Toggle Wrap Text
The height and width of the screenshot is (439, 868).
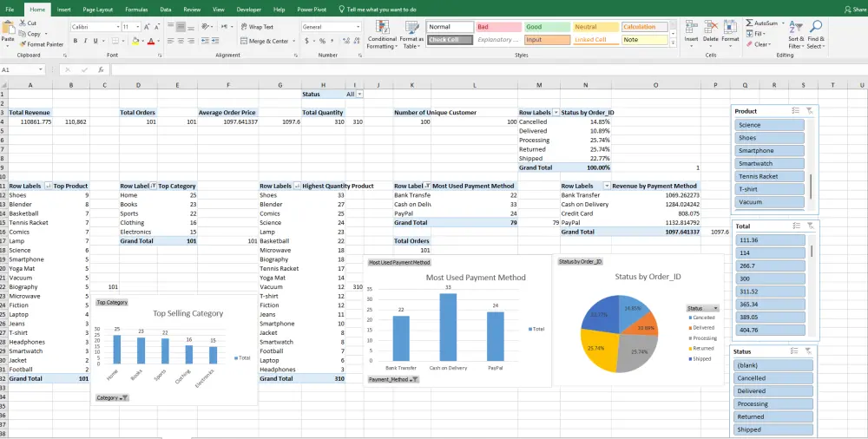[257, 27]
